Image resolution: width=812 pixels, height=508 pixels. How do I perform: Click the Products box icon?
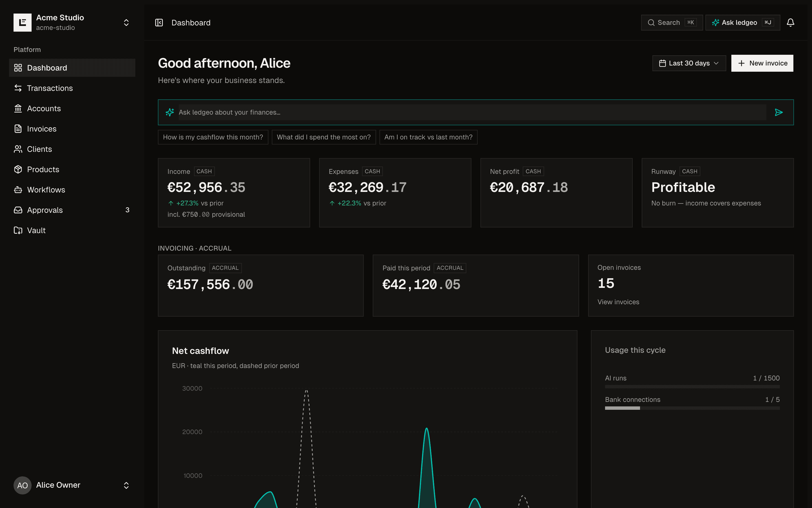pyautogui.click(x=18, y=169)
